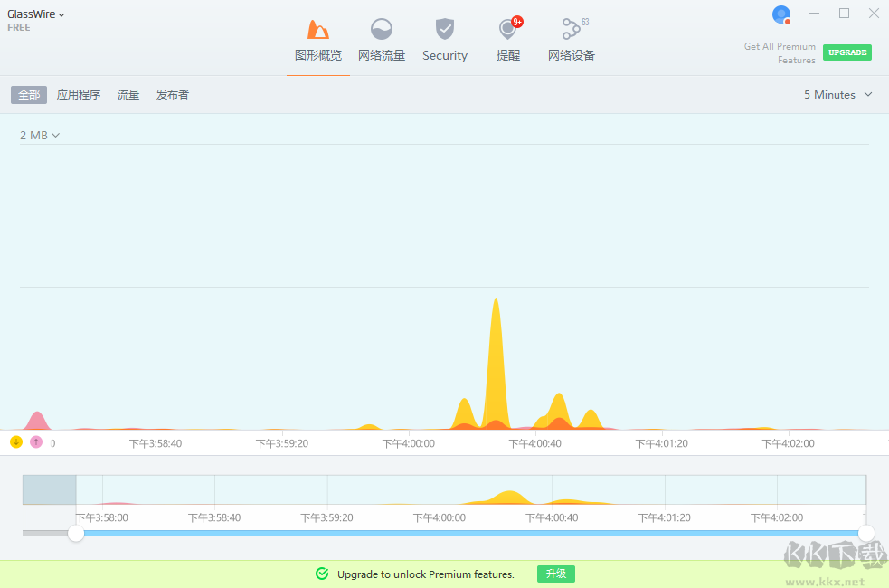
Task: Open the 图形概览 graph icon
Action: [x=318, y=30]
